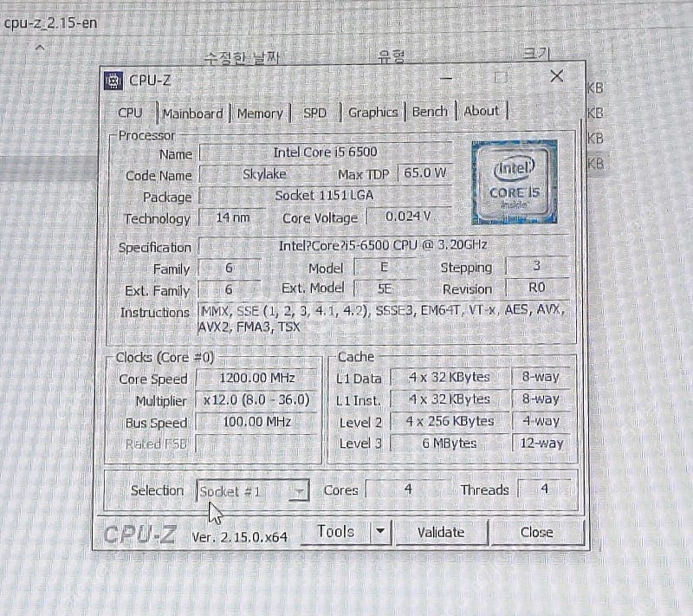Open the About tab
This screenshot has width=693, height=616.
(482, 111)
